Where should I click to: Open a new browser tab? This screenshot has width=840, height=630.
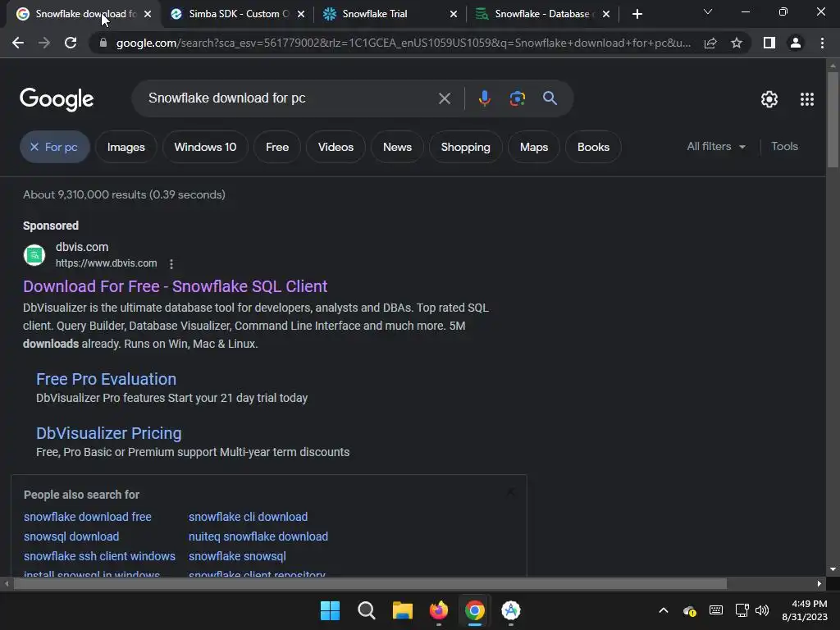[637, 14]
